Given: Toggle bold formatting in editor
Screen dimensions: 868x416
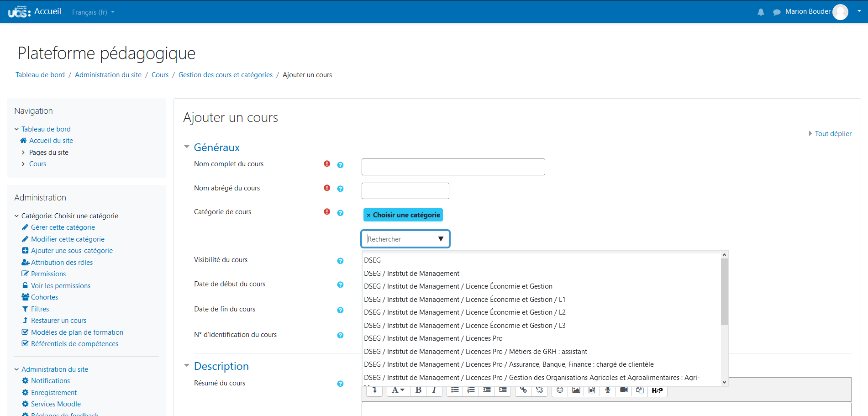Looking at the screenshot, I should [418, 390].
